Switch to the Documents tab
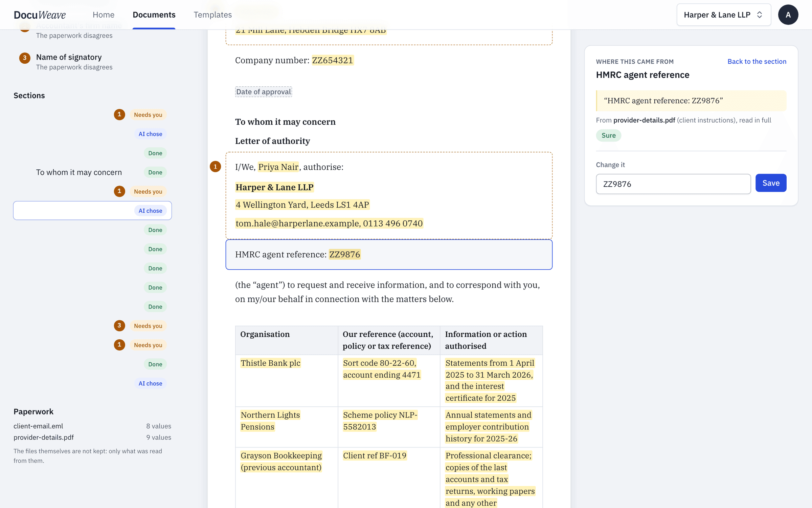812x508 pixels. point(154,15)
